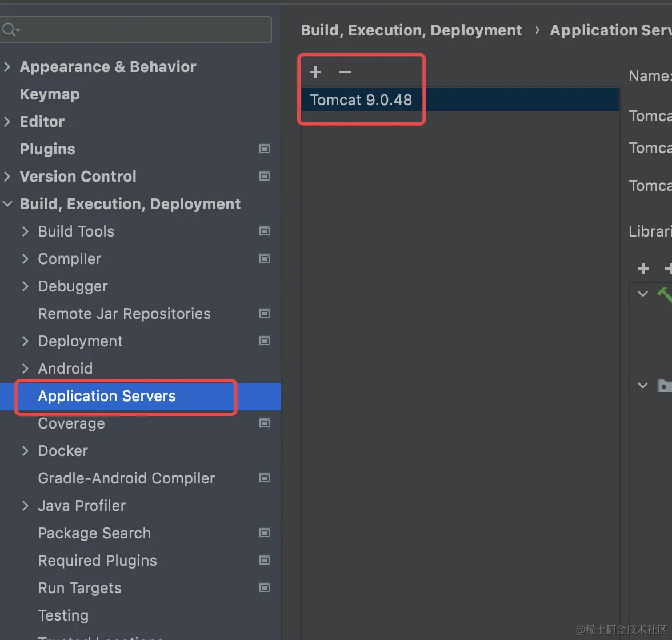Focus the settings search field
672x640 pixels.
coord(143,29)
